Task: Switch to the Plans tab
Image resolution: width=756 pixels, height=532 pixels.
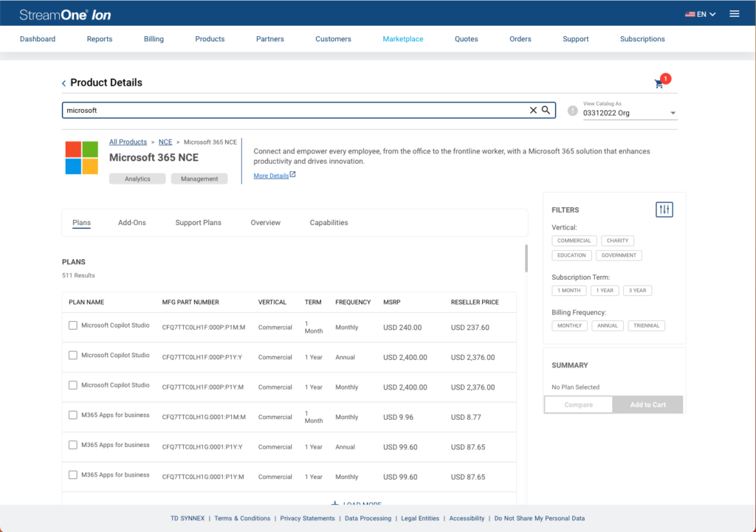Action: click(x=81, y=223)
